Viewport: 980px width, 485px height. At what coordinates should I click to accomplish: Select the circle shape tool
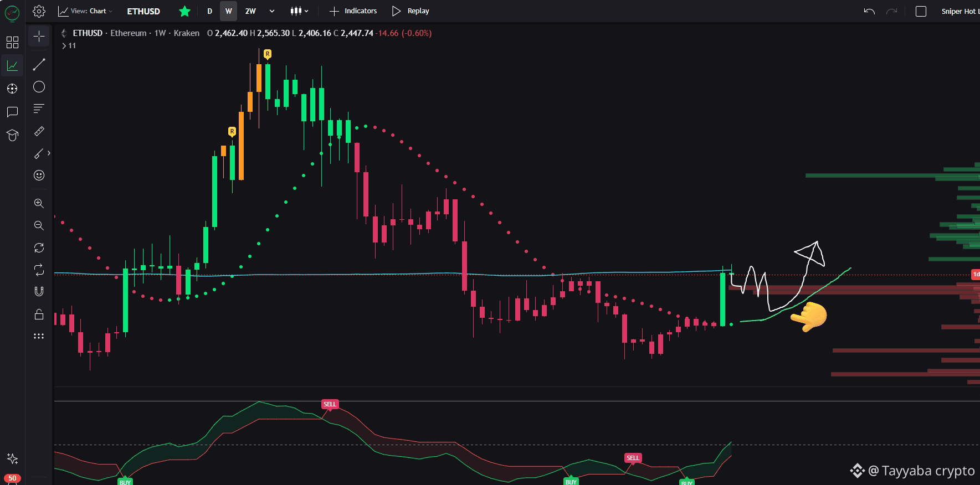point(39,87)
